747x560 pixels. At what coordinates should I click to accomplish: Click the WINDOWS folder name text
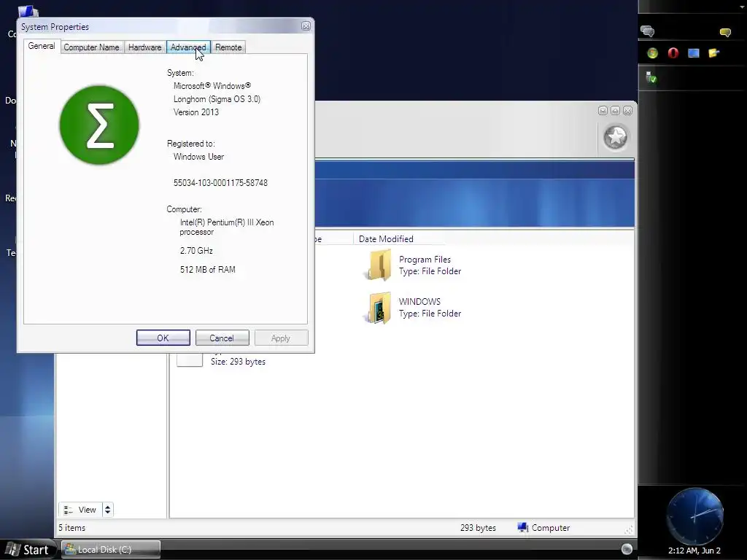(x=419, y=302)
